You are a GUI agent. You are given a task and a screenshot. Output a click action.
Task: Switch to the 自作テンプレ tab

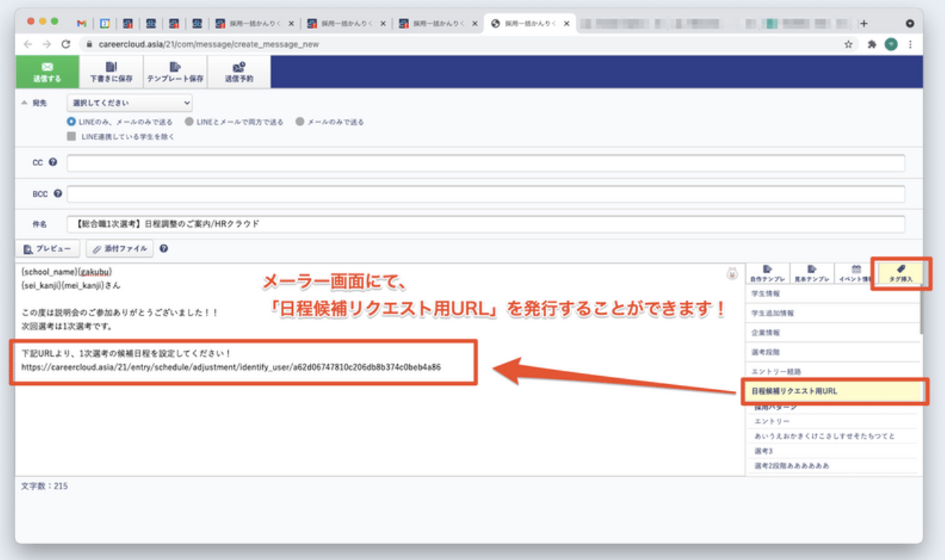click(x=767, y=273)
